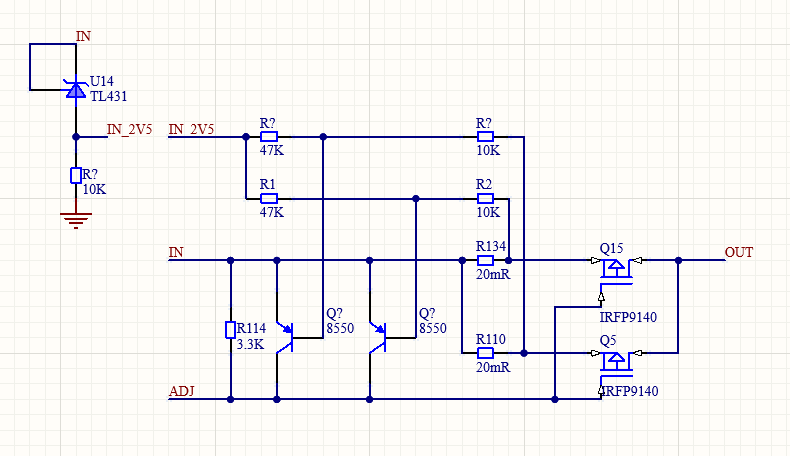Click the R1 designator text
Screen dimensions: 790x456
267,184
